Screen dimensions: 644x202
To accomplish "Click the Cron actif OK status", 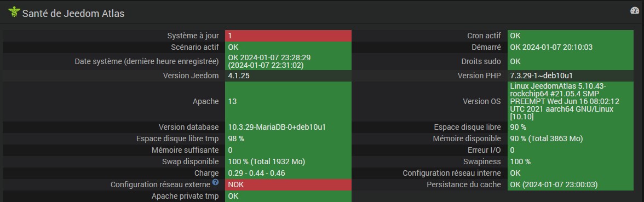I will pos(571,36).
